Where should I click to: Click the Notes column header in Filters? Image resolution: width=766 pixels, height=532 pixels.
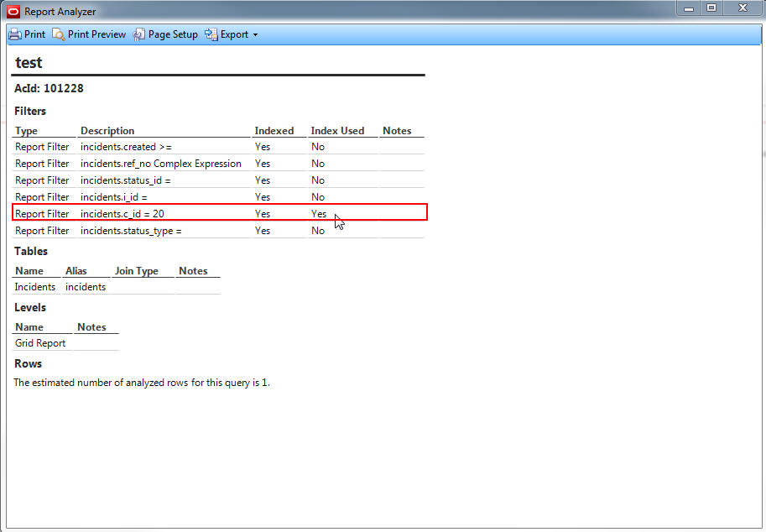[x=397, y=131]
